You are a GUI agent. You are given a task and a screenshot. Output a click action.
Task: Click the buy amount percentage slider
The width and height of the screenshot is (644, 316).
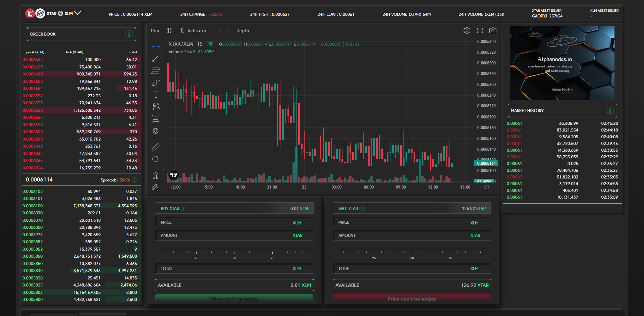(234, 249)
